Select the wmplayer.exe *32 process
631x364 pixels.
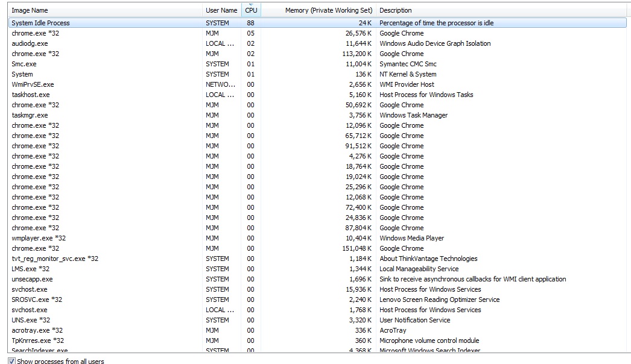(39, 238)
